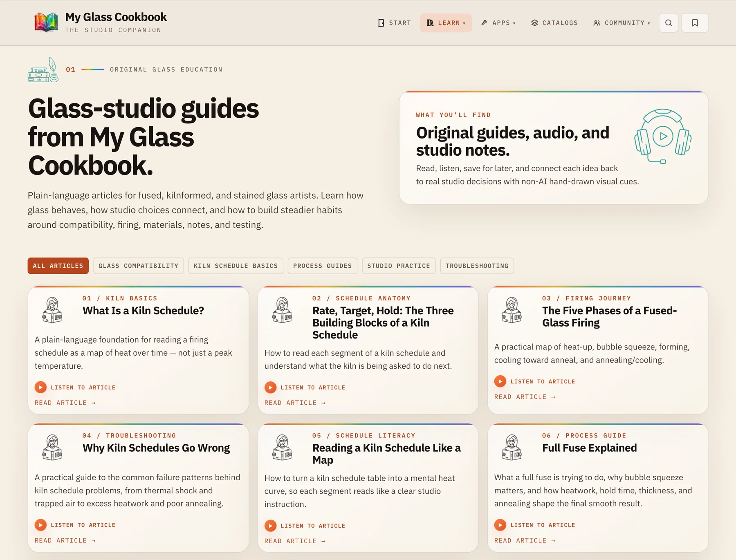This screenshot has height=560, width=736.
Task: Go to the Start nav item
Action: (x=394, y=23)
